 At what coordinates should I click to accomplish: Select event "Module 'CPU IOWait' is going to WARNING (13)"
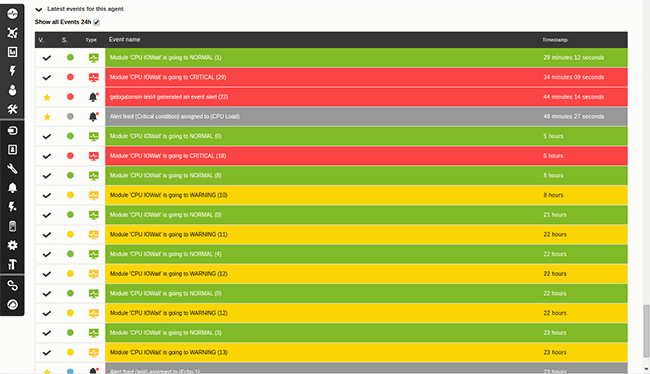(x=366, y=352)
